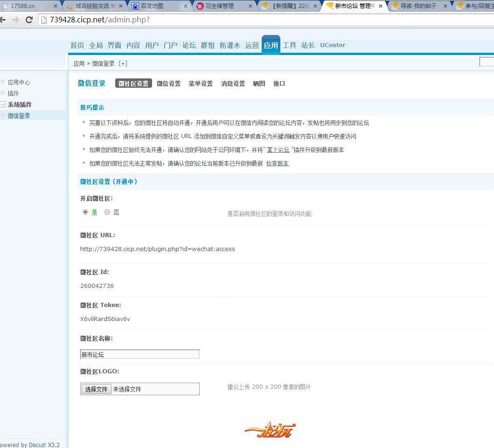Open 内容 in the admin nav
494x448 pixels.
click(133, 45)
